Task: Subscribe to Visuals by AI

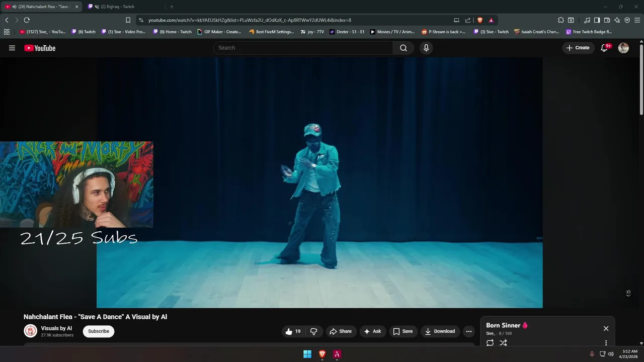Action: tap(99, 331)
